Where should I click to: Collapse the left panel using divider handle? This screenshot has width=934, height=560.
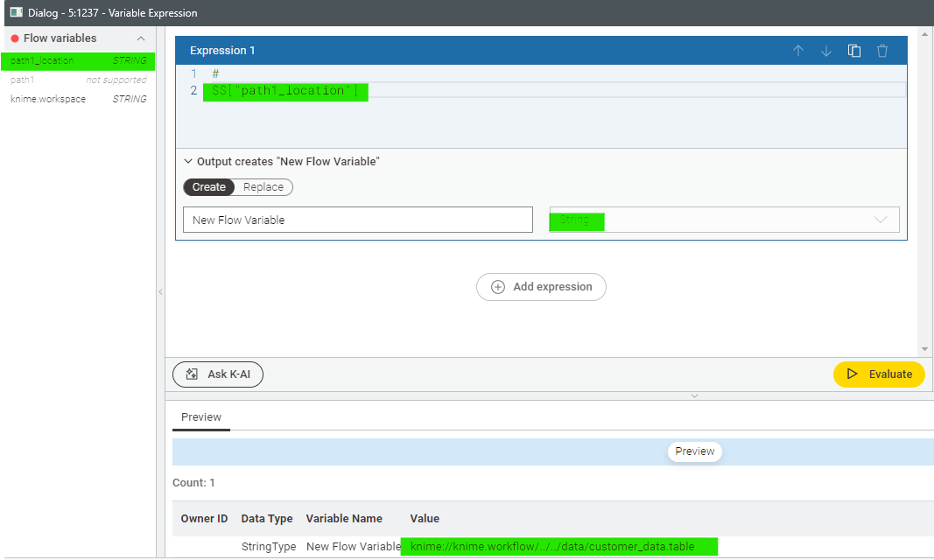pos(160,291)
